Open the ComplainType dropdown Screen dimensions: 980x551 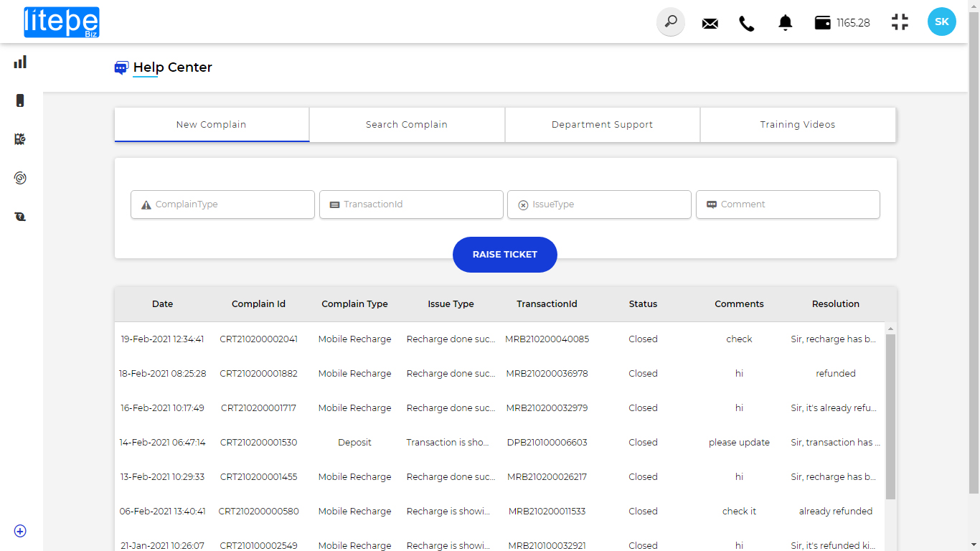pyautogui.click(x=222, y=204)
